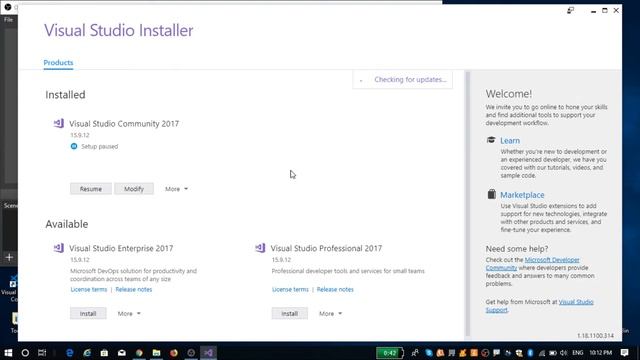640x360 pixels.
Task: Click the feedback icon in installer title bar
Action: [570, 10]
